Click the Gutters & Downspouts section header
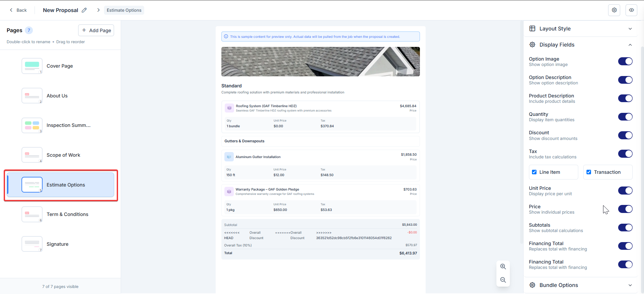The image size is (644, 294). (x=320, y=141)
